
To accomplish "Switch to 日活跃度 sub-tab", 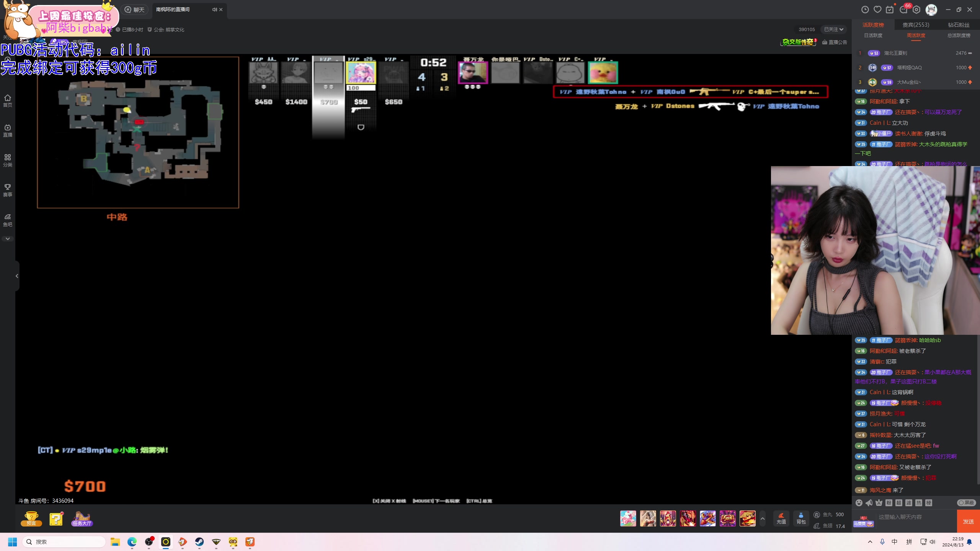I will [x=873, y=36].
